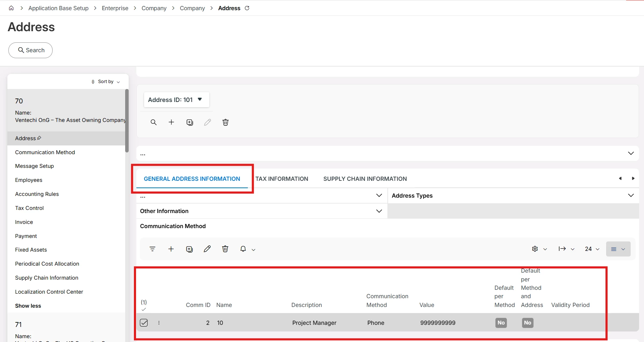Open Localization Control Center in the sidebar
This screenshot has height=342, width=644.
pos(49,292)
